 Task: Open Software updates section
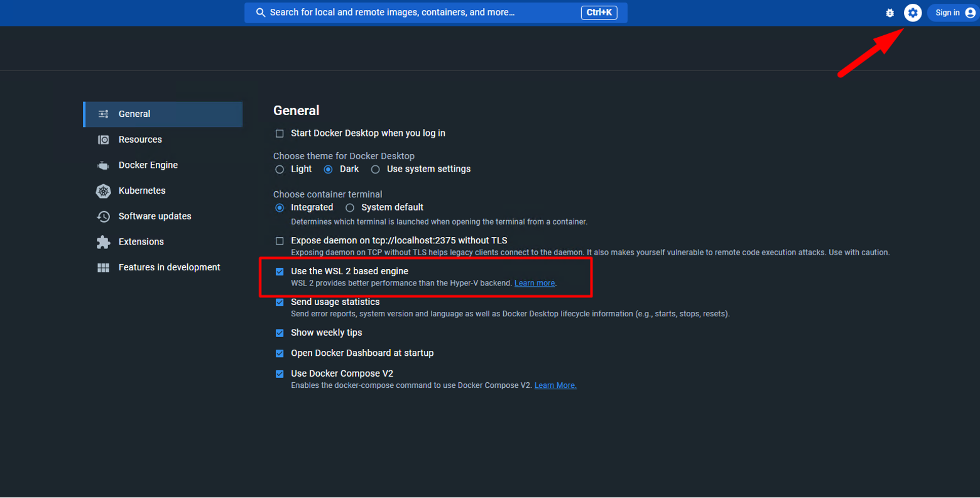tap(163, 216)
